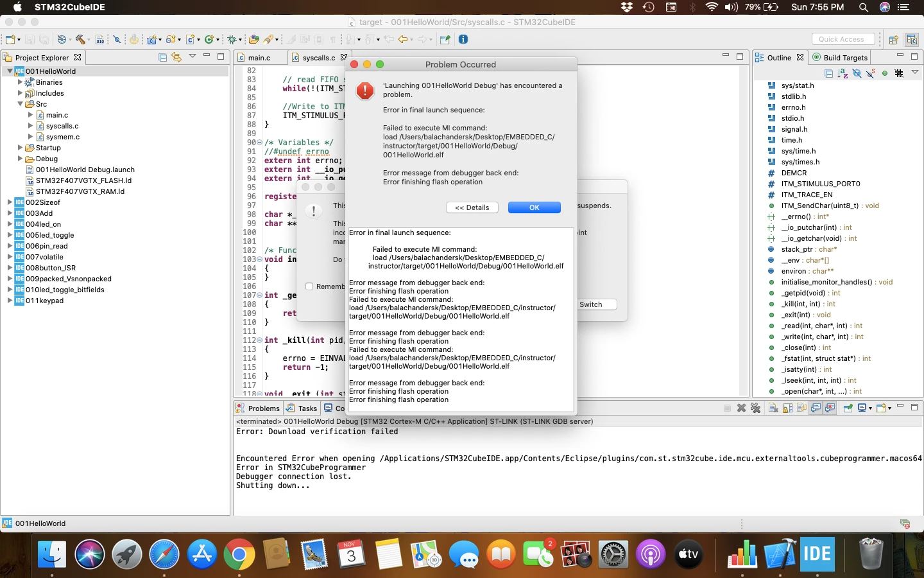Click the Switch button in background dialog
The width and height of the screenshot is (924, 578).
pos(591,304)
